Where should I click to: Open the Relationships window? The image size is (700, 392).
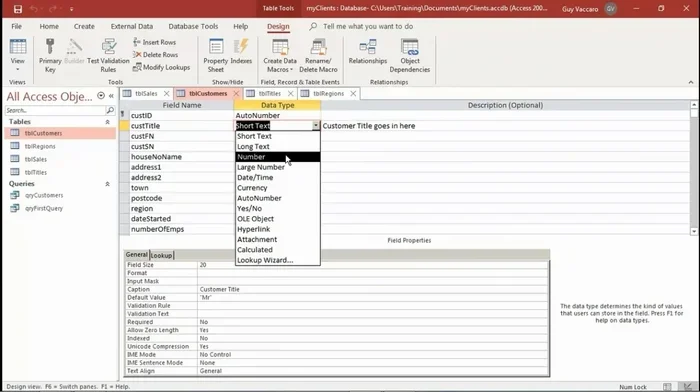click(367, 51)
